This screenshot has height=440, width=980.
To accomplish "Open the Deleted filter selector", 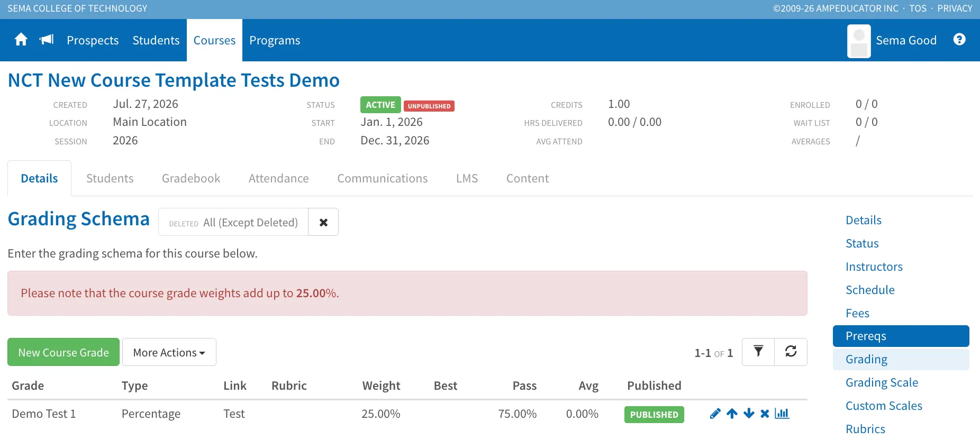I will pos(233,222).
